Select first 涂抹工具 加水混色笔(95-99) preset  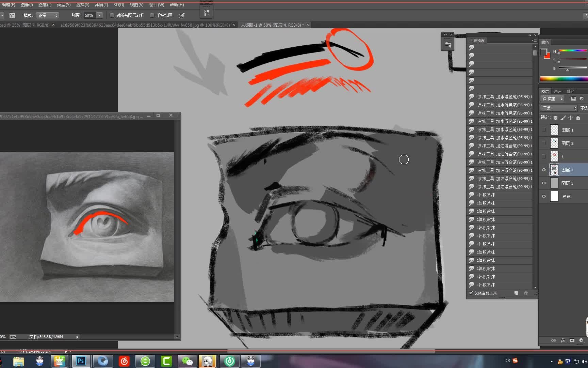tap(500, 97)
